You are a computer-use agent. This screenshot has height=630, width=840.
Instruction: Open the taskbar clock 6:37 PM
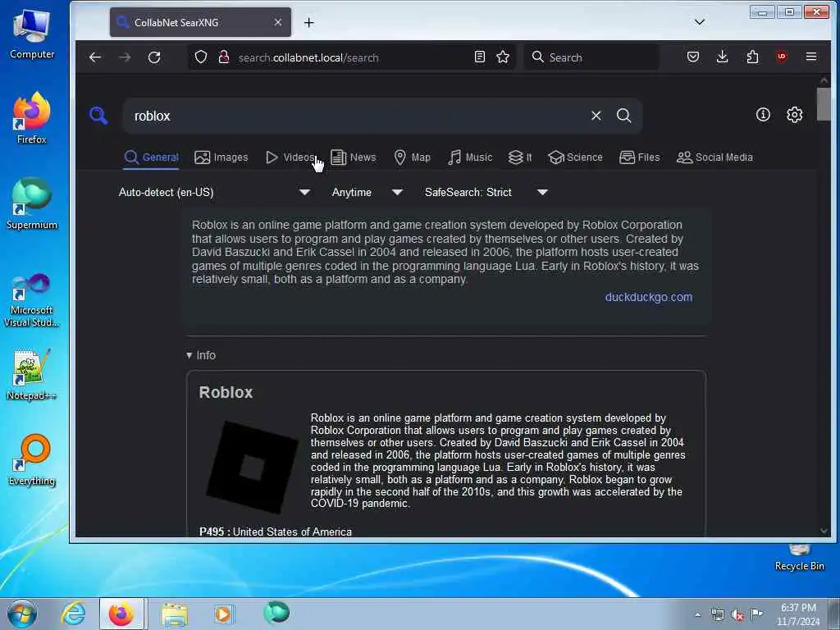[x=798, y=614]
